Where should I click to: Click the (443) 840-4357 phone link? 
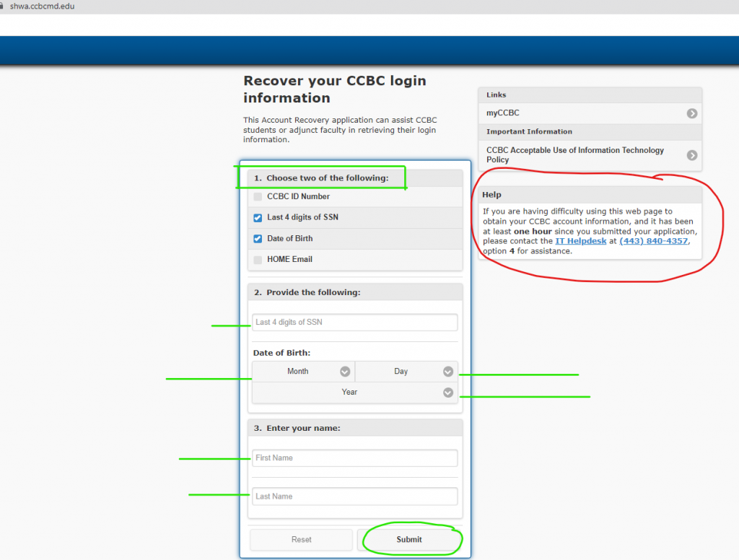click(653, 241)
